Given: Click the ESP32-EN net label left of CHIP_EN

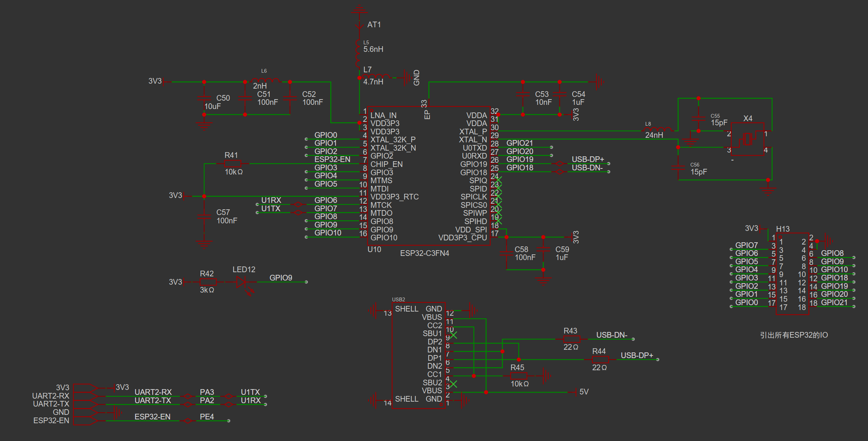Looking at the screenshot, I should point(332,159).
